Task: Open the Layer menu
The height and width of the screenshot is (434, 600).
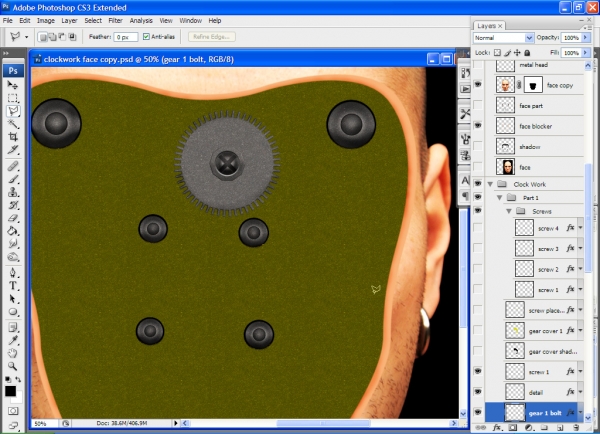Action: 69,21
